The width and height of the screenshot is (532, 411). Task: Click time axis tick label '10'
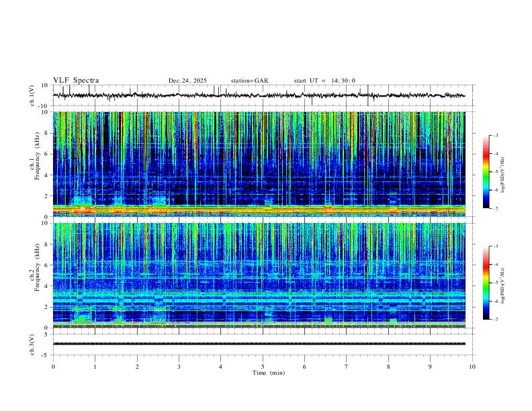tap(472, 367)
